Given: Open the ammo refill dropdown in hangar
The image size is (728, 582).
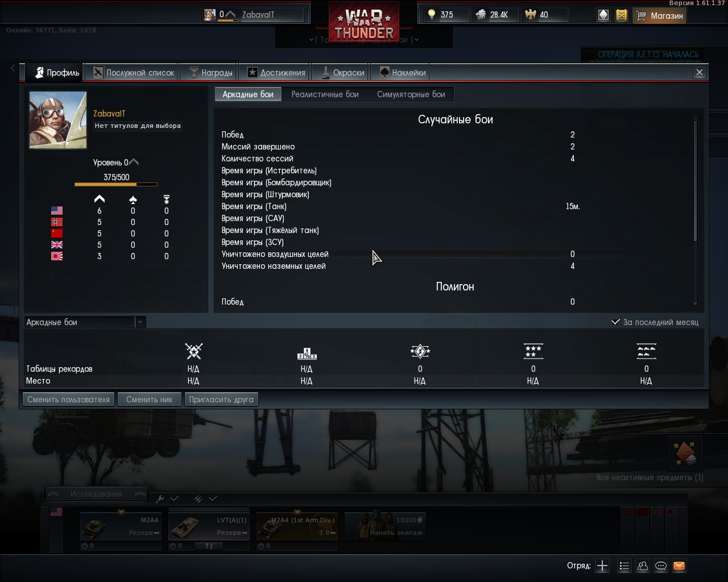Looking at the screenshot, I should [205, 498].
